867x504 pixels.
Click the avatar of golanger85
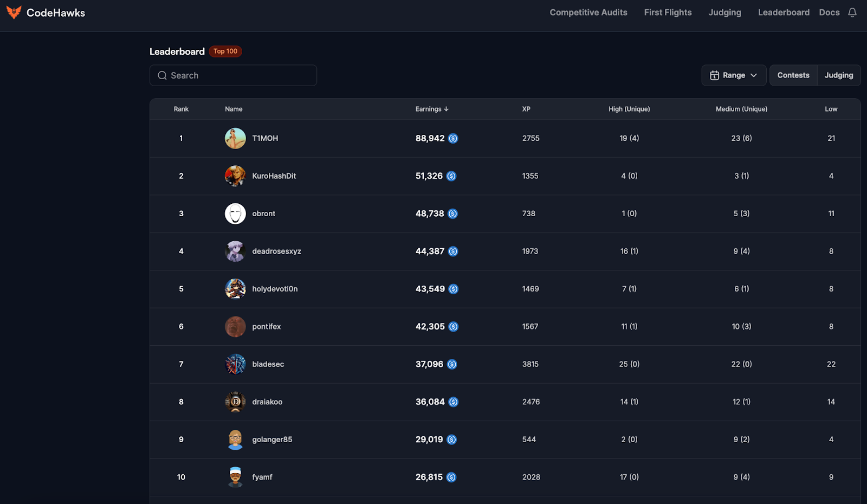pyautogui.click(x=235, y=440)
